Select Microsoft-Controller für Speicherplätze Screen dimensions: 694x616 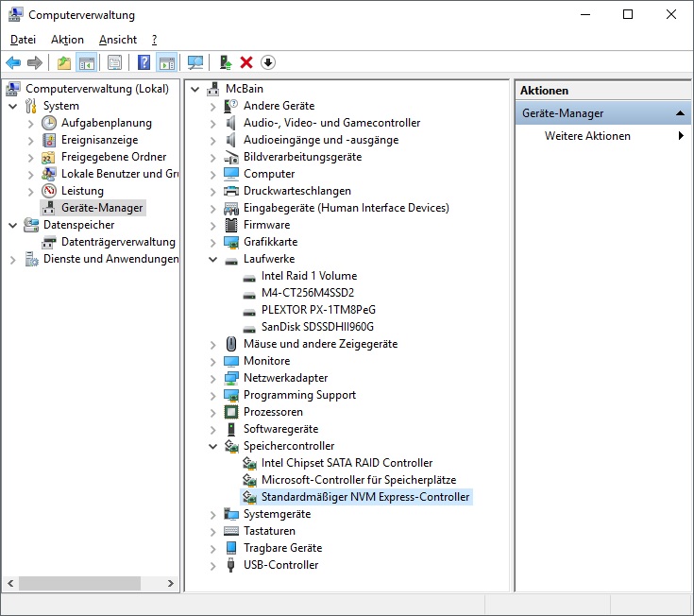click(359, 480)
